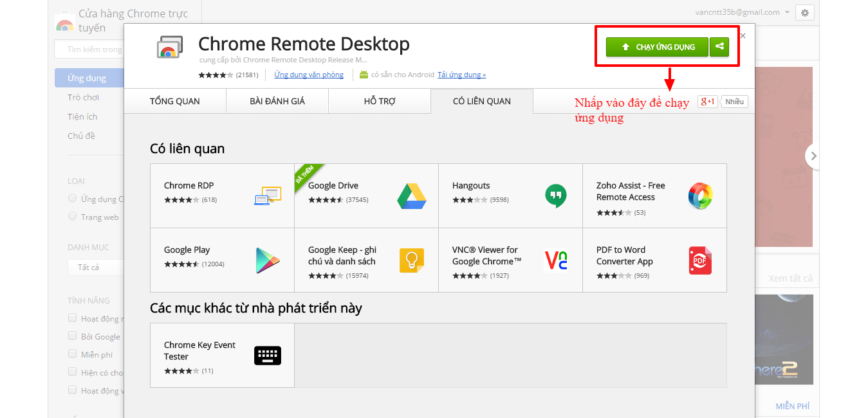Click the Hangouts icon
Image resolution: width=868 pixels, height=418 pixels.
pos(556,195)
